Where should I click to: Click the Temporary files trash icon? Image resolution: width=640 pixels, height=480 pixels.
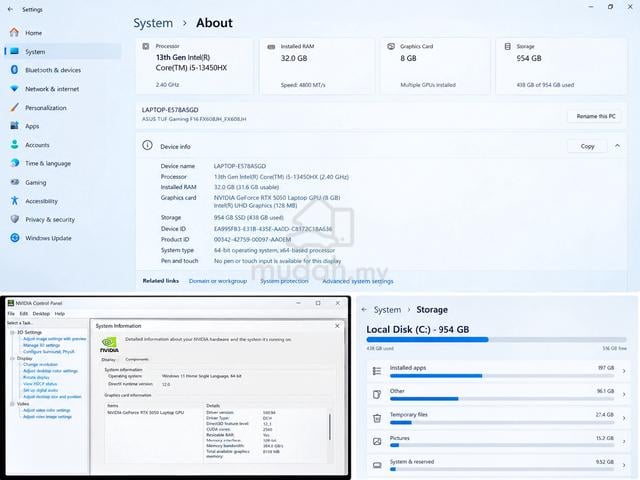tap(377, 418)
